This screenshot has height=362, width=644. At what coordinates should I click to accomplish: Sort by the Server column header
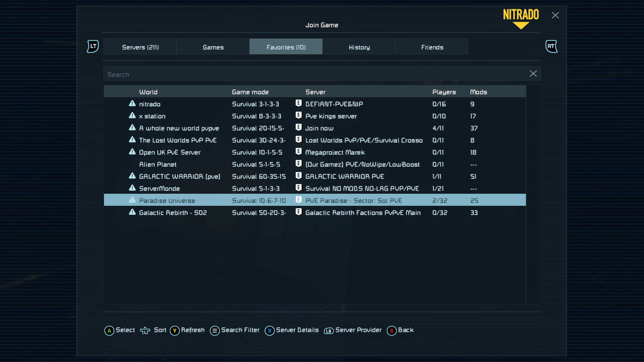315,92
